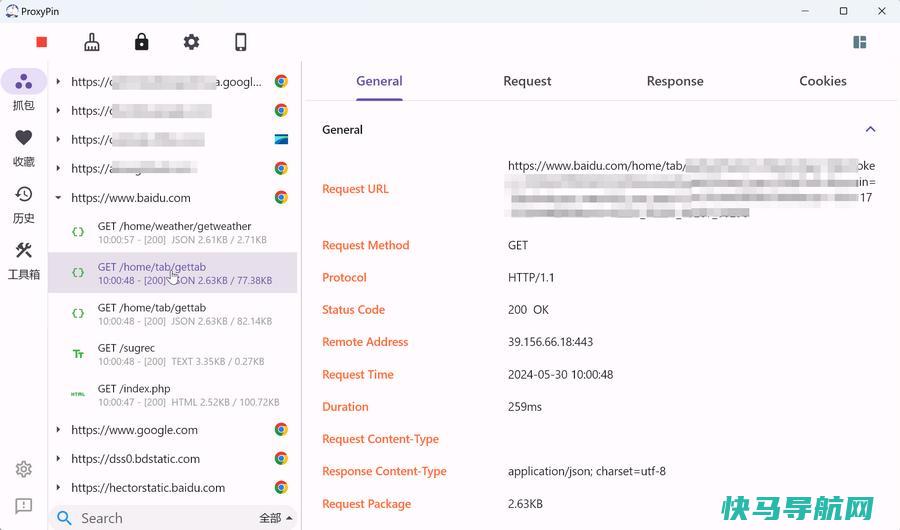This screenshot has width=900, height=530.
Task: Click the remote address 39.156.66.18:443
Action: (550, 342)
